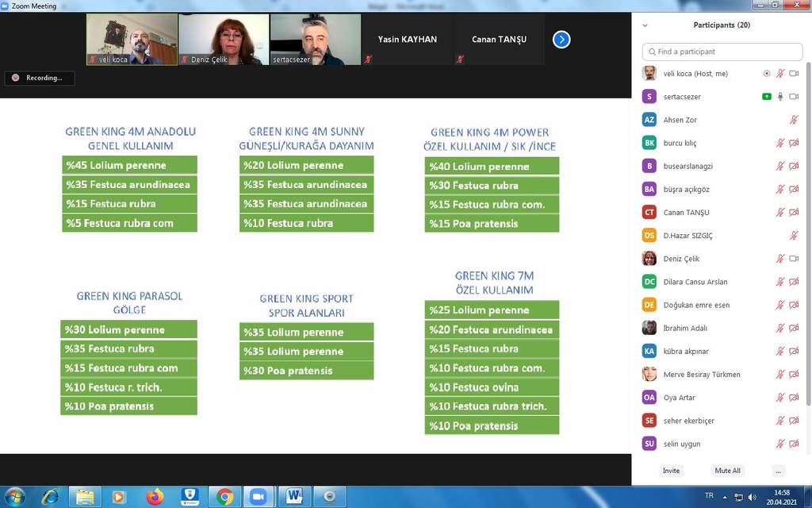This screenshot has height=508, width=812.
Task: Toggle video camera icon for veli koca
Action: pyautogui.click(x=794, y=74)
